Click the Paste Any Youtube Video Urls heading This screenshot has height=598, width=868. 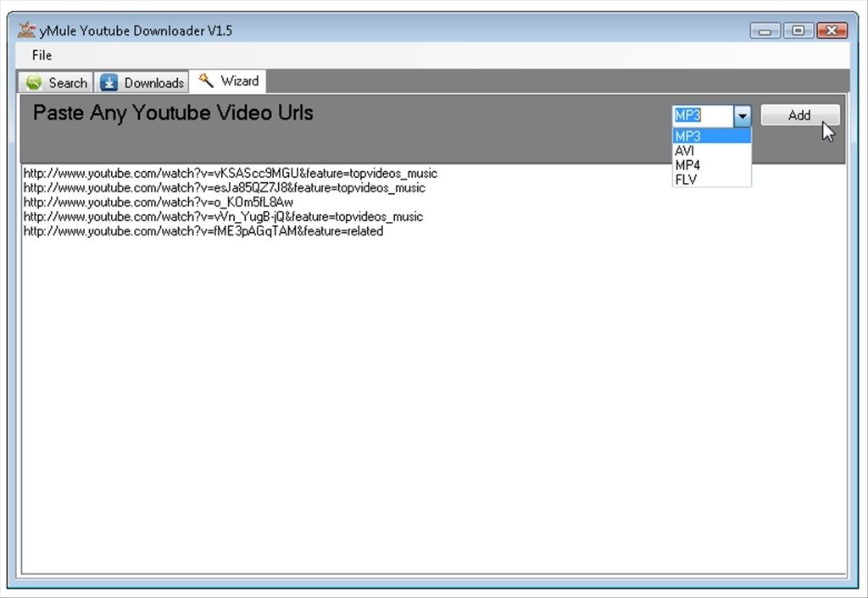[x=173, y=113]
